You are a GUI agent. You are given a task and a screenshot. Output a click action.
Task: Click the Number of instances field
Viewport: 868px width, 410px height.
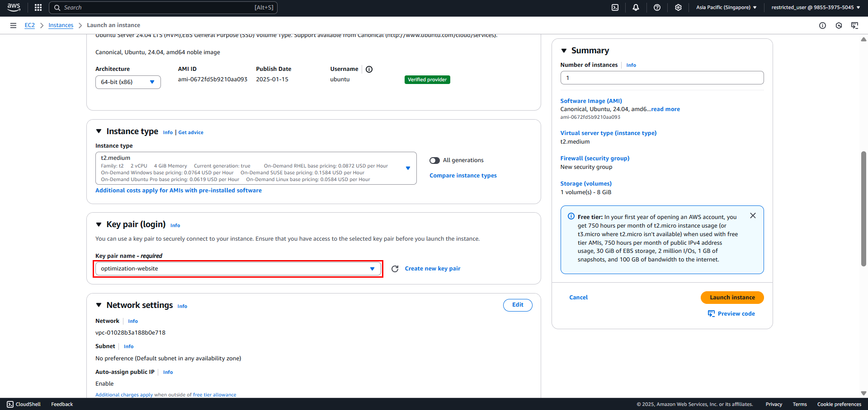tap(662, 78)
